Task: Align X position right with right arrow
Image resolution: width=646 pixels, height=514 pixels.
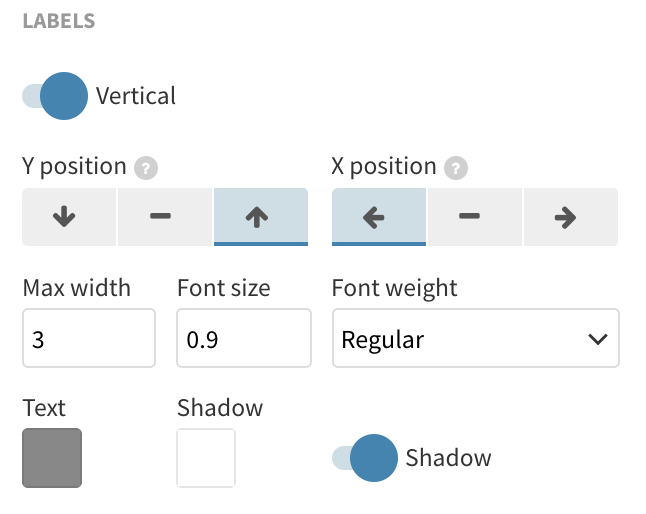Action: click(x=571, y=217)
